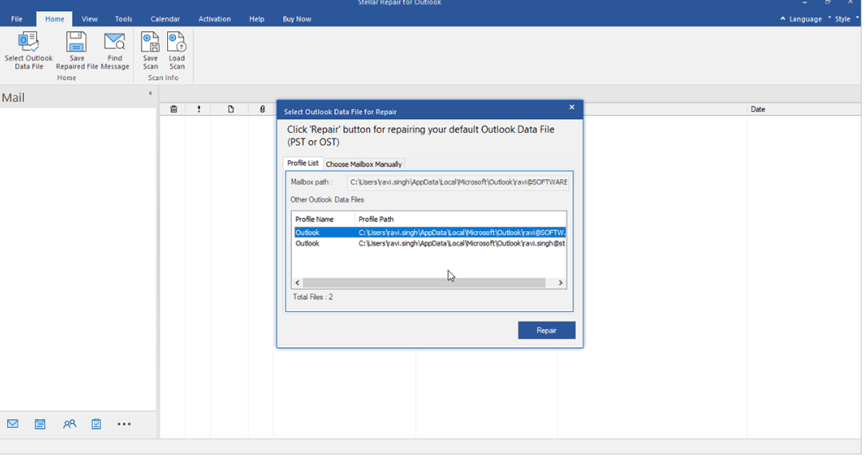Open the Tools ribbon tab
The width and height of the screenshot is (868, 456).
click(123, 19)
